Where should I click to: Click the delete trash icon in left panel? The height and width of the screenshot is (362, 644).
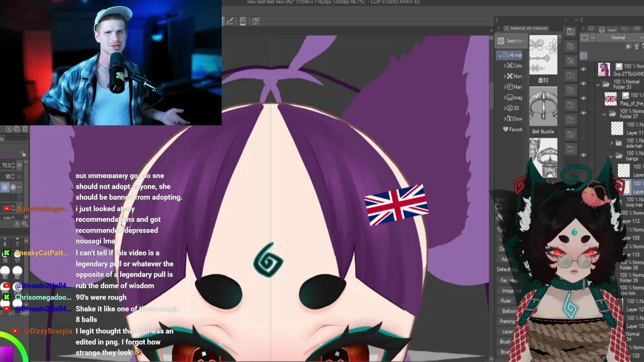tap(25, 129)
